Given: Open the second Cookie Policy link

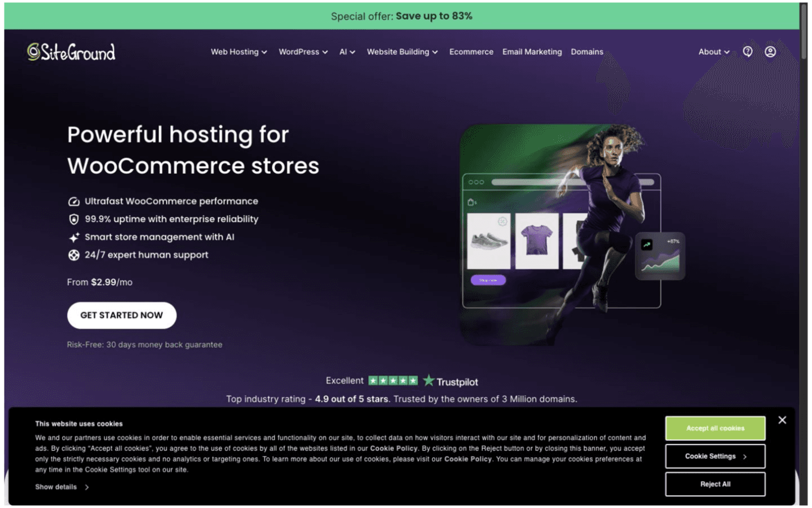Looking at the screenshot, I should point(468,459).
